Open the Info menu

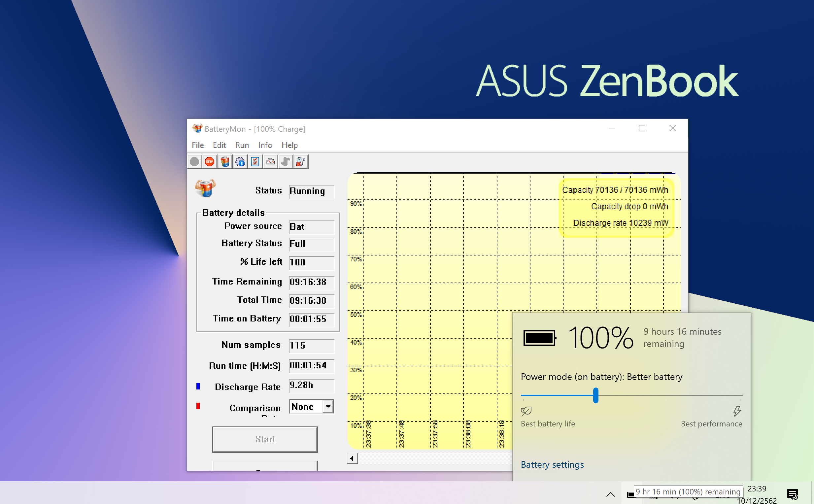point(265,145)
